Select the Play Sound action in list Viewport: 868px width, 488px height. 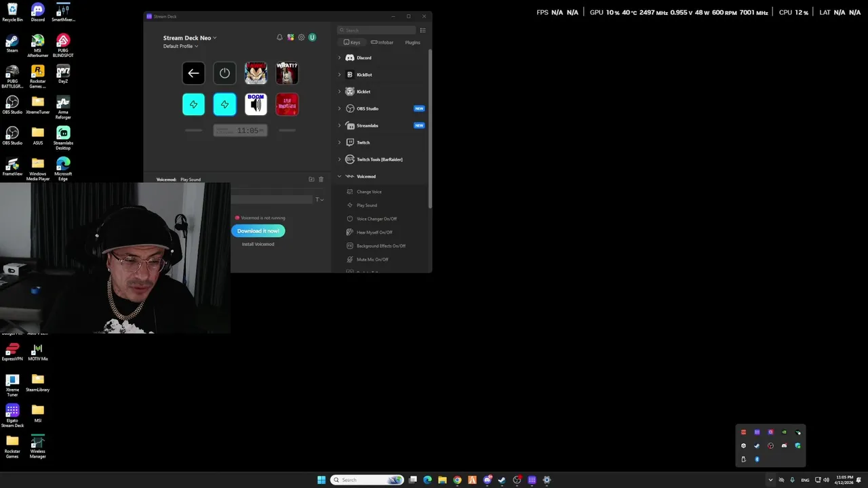pos(367,205)
